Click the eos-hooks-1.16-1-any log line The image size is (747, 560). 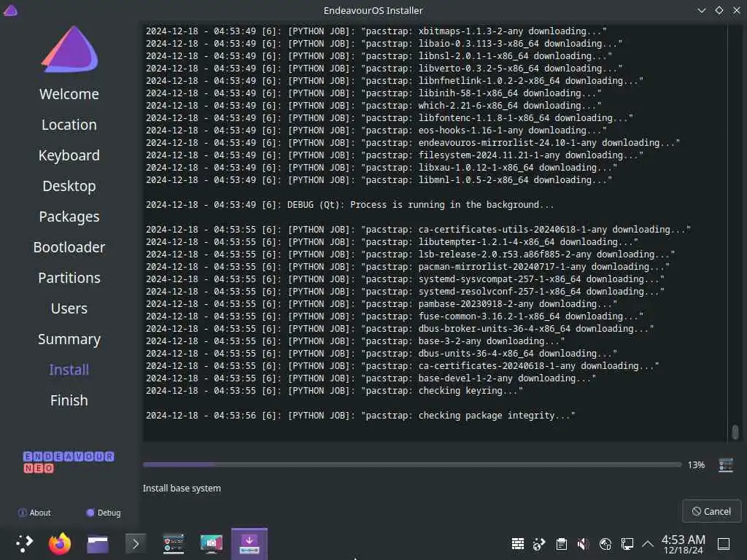376,131
